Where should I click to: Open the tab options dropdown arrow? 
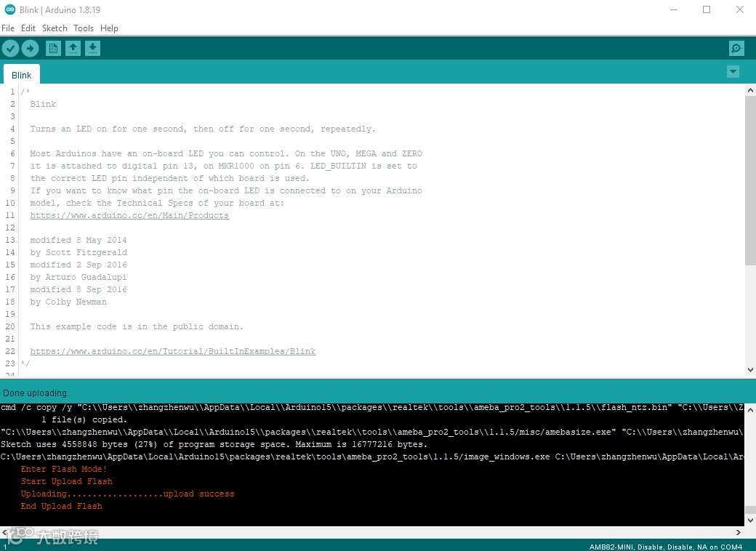(733, 72)
